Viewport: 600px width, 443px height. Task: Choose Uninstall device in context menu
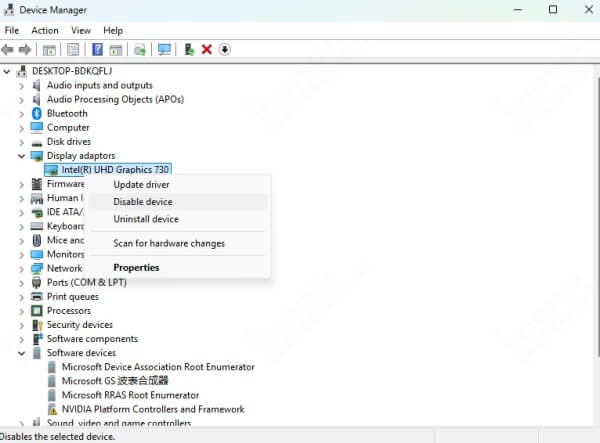coord(179,219)
